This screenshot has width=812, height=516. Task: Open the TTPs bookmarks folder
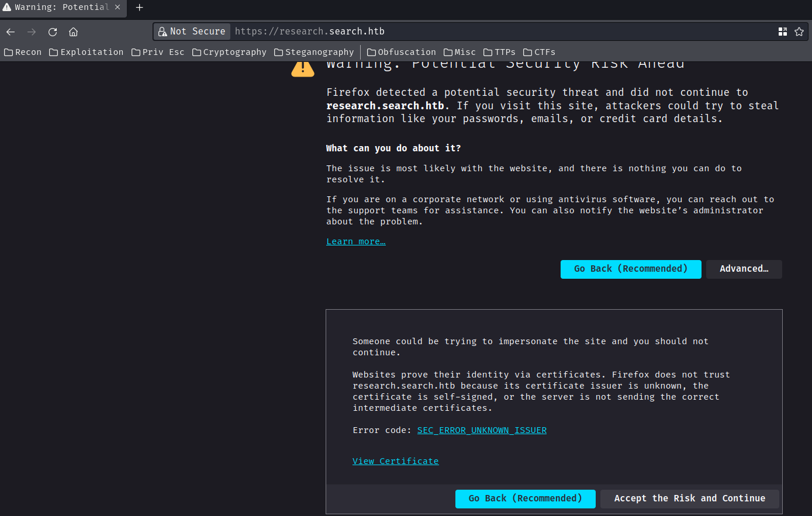pos(499,52)
